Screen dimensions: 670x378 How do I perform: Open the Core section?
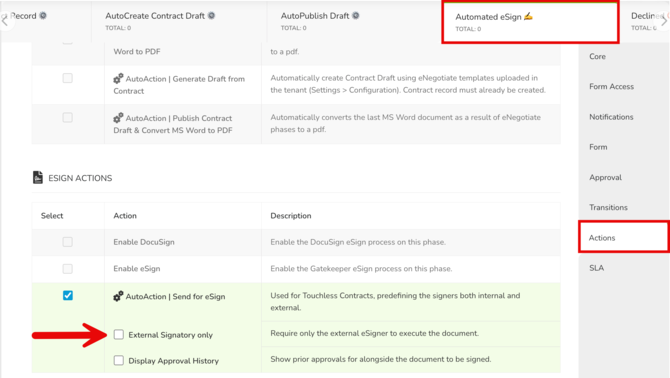coord(597,56)
